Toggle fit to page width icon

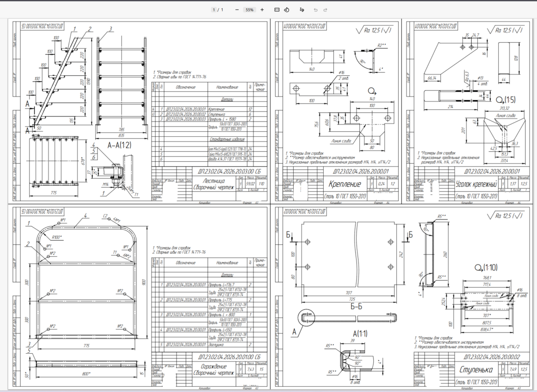pos(277,10)
